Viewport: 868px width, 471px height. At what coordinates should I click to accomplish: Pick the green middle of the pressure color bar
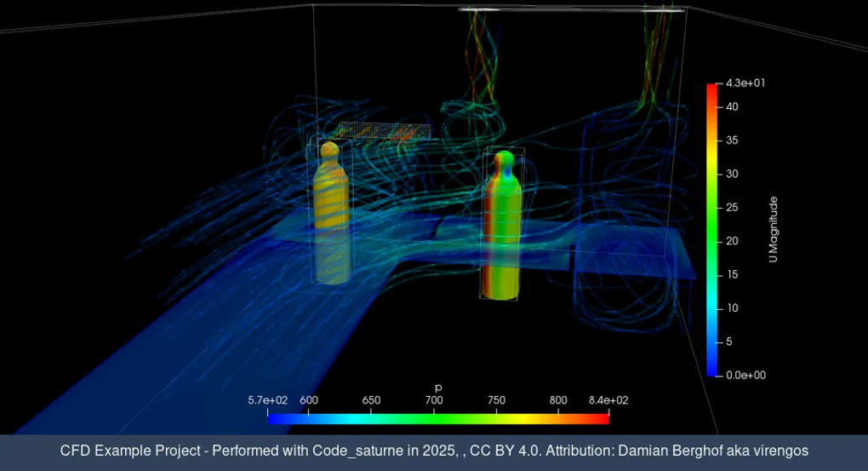click(438, 418)
